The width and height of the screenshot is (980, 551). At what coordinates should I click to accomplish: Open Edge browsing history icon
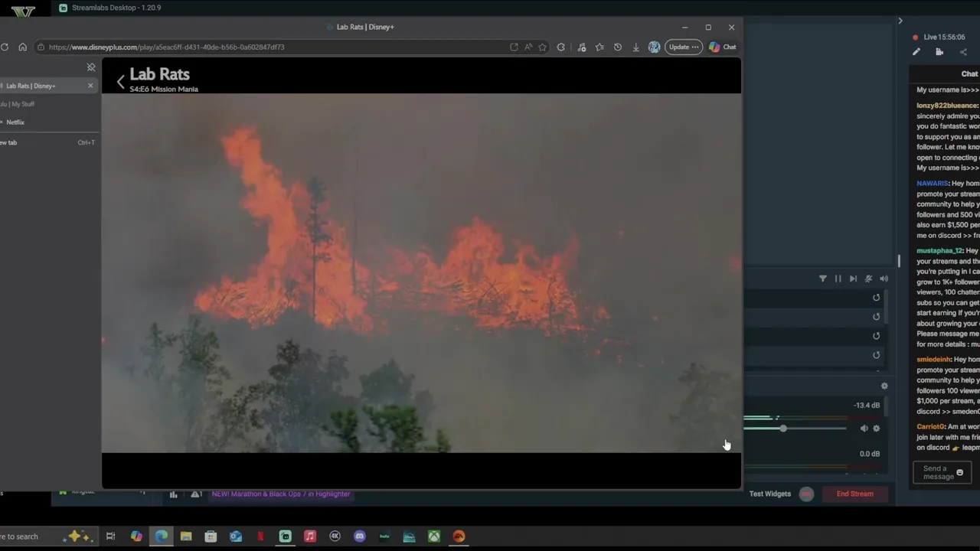[x=618, y=47]
